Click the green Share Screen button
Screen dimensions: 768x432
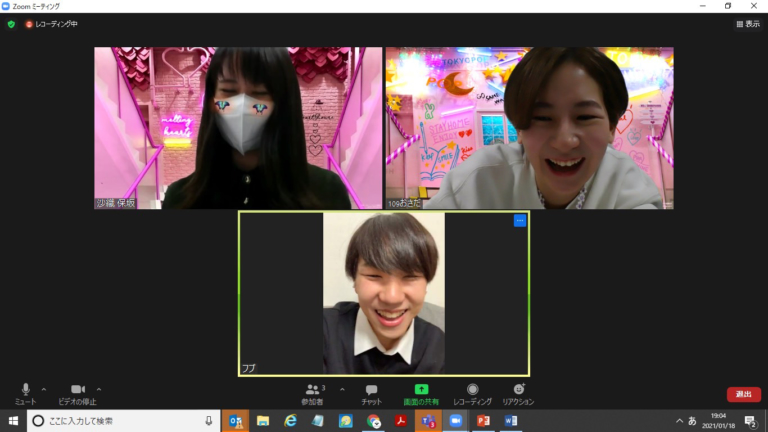tap(421, 390)
